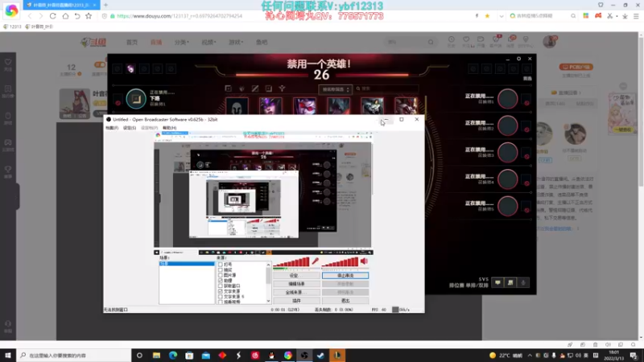Go to 首页 in Douyu navigation

click(x=132, y=43)
